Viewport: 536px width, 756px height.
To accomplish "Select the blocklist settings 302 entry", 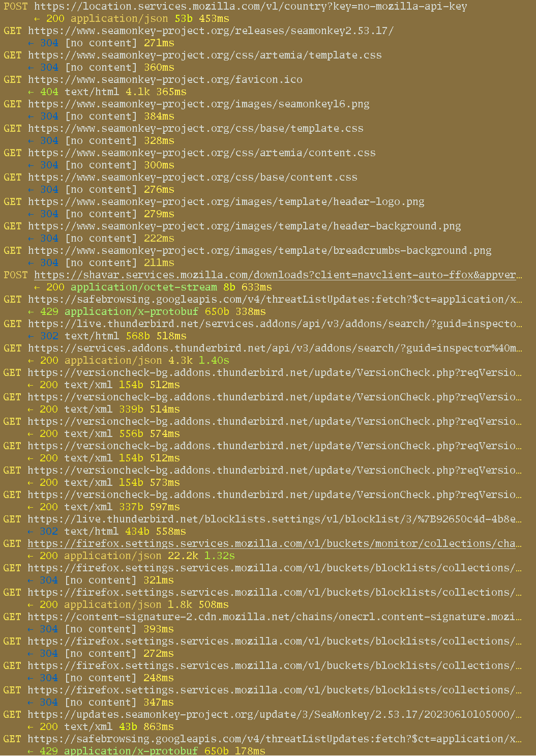I will [x=270, y=519].
